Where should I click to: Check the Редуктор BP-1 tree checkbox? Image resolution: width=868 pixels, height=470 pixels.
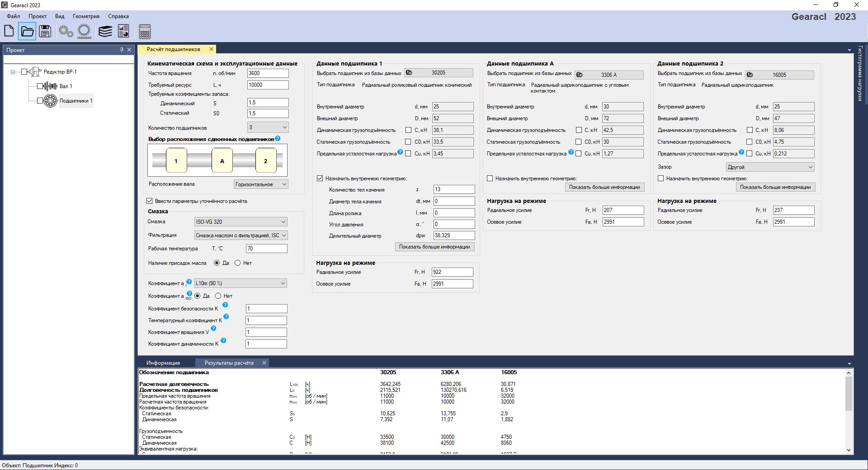(x=25, y=71)
